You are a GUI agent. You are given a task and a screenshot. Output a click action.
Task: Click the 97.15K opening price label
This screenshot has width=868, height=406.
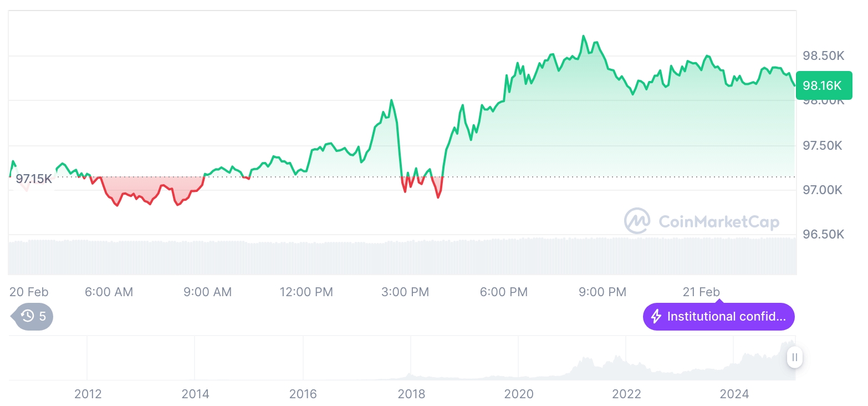(34, 179)
